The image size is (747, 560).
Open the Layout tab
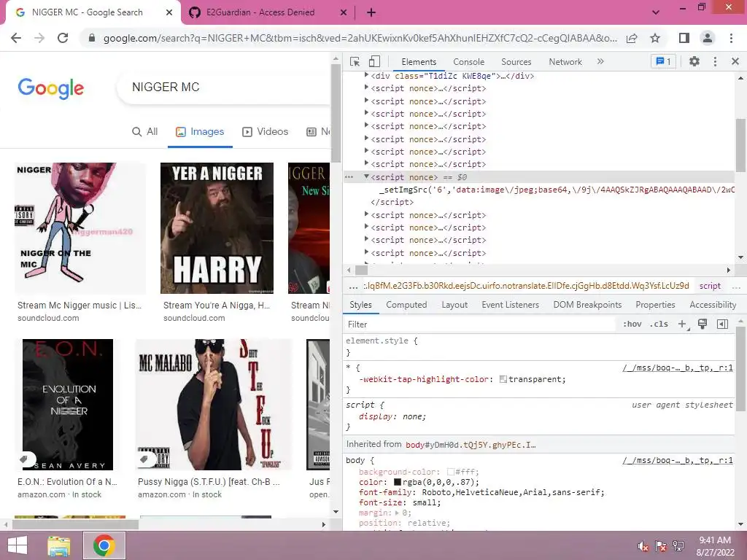454,305
